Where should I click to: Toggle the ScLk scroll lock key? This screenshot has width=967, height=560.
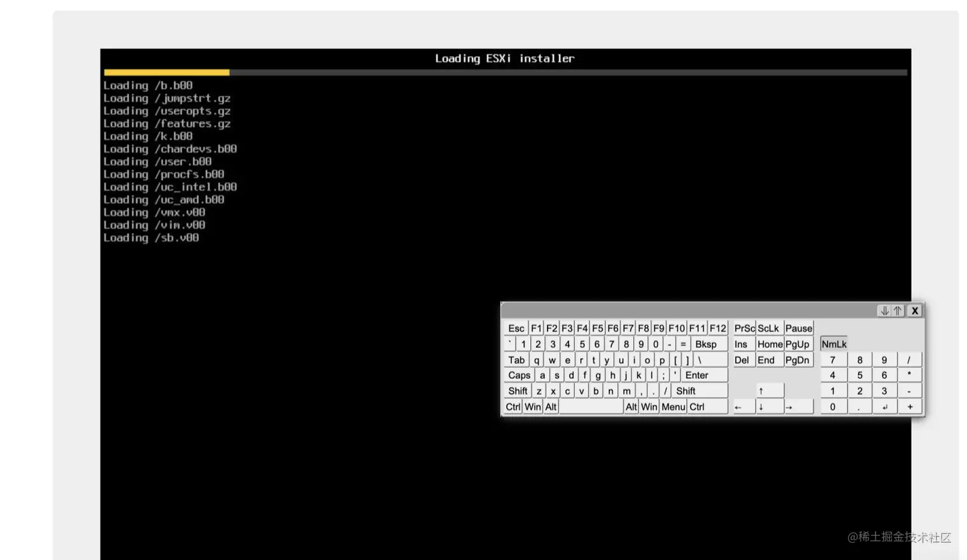(x=769, y=328)
